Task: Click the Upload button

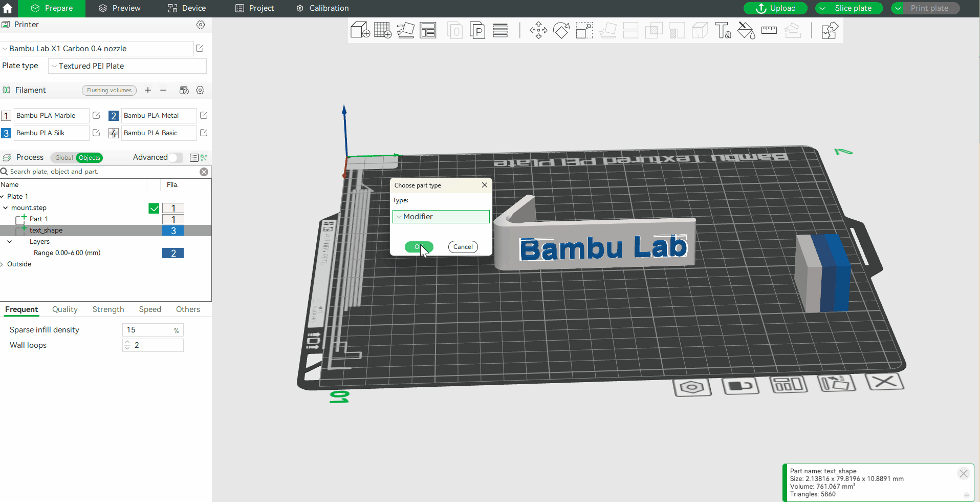Action: pyautogui.click(x=775, y=8)
